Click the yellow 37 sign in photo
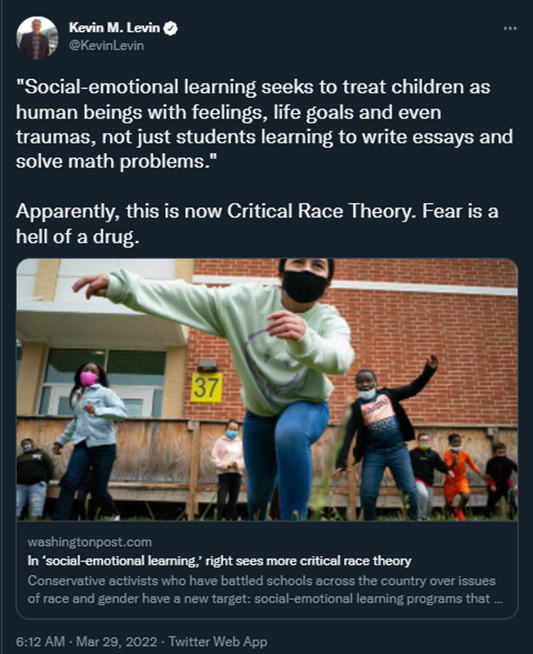The height and width of the screenshot is (654, 533). [206, 387]
